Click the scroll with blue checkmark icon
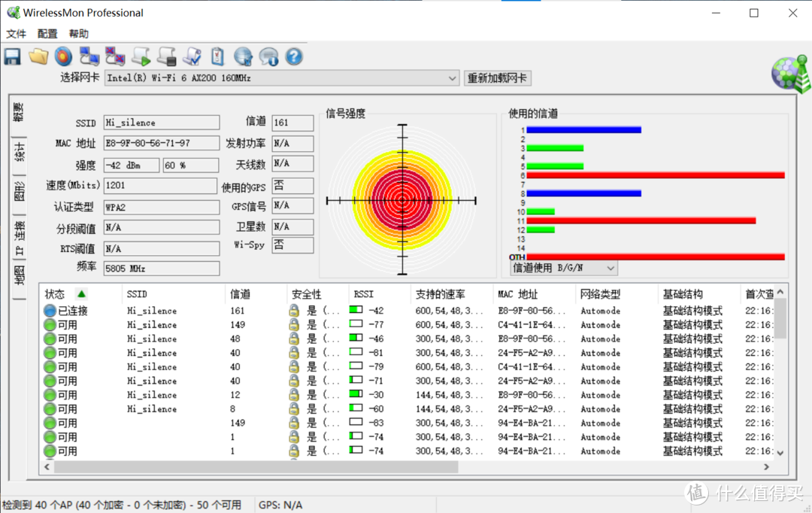The width and height of the screenshot is (812, 513). tap(192, 56)
